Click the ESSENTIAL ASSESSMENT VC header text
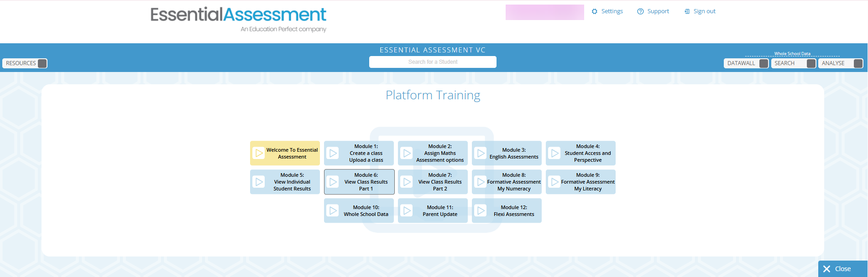Screen dimensions: 868x277 pyautogui.click(x=433, y=50)
